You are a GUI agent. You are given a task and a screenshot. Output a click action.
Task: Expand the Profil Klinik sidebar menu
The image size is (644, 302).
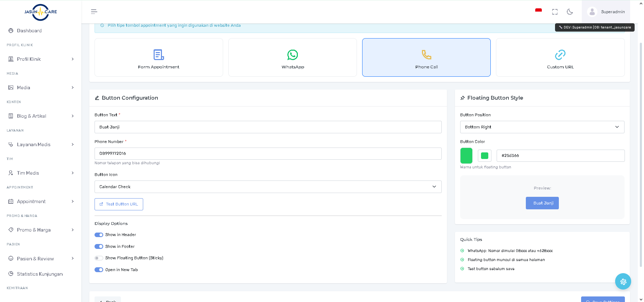click(41, 59)
